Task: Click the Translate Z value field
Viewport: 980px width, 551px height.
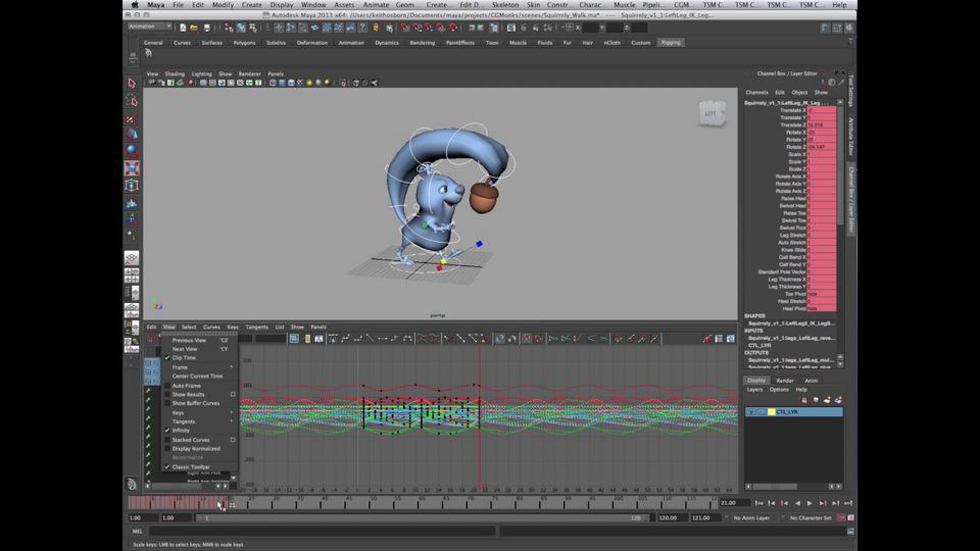Action: [821, 125]
